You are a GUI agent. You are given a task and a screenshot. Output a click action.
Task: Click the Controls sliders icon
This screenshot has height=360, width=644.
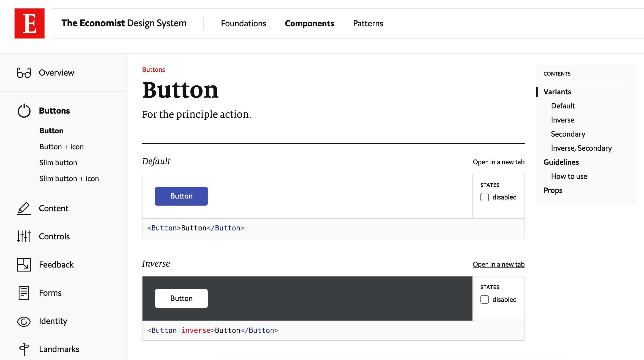point(24,236)
